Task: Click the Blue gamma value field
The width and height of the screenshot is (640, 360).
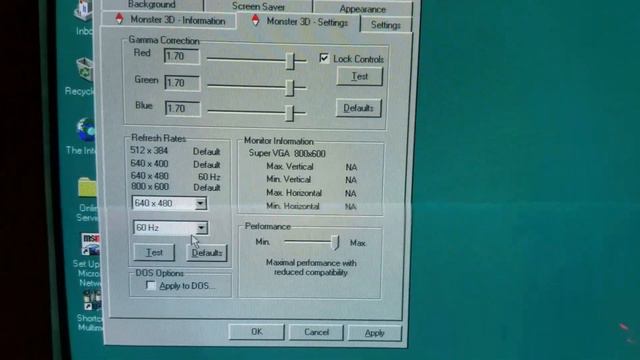Action: (x=183, y=109)
